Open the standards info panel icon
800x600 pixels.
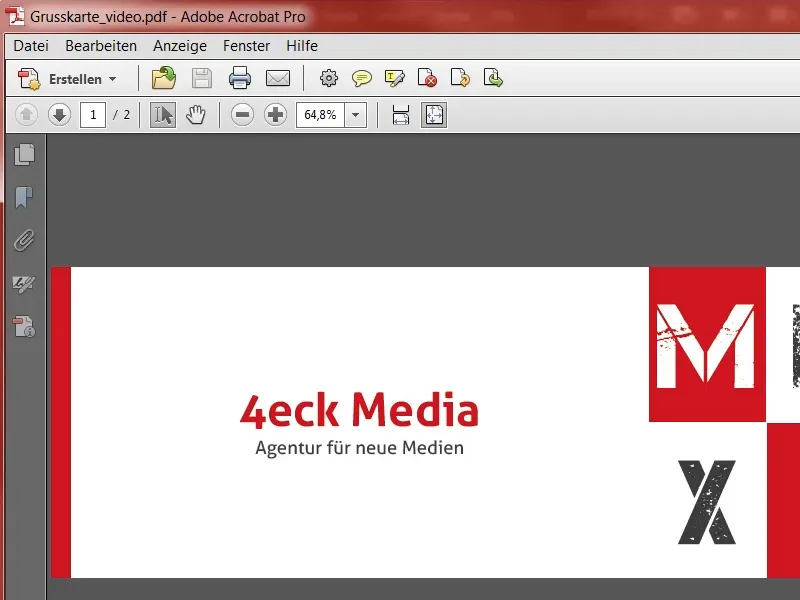click(x=24, y=327)
